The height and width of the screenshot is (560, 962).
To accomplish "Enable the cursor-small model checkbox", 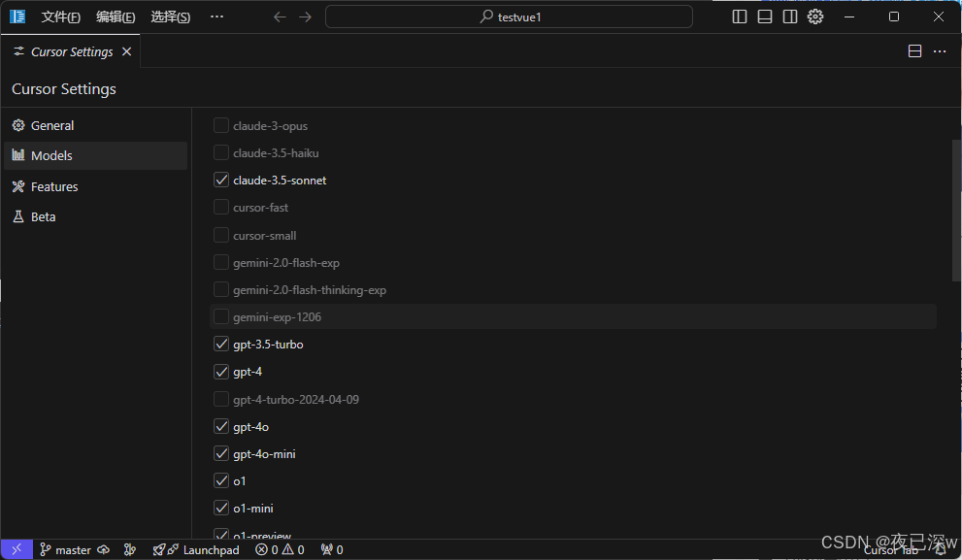I will [x=221, y=235].
